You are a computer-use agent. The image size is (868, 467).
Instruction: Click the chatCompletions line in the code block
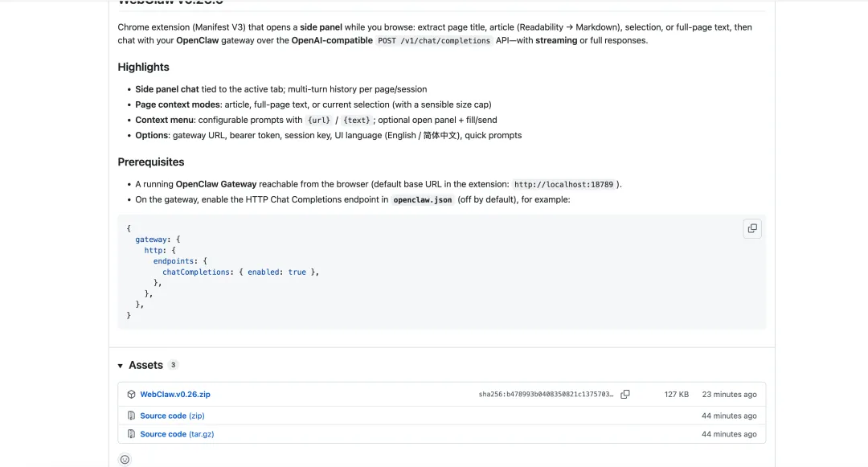[x=240, y=272]
